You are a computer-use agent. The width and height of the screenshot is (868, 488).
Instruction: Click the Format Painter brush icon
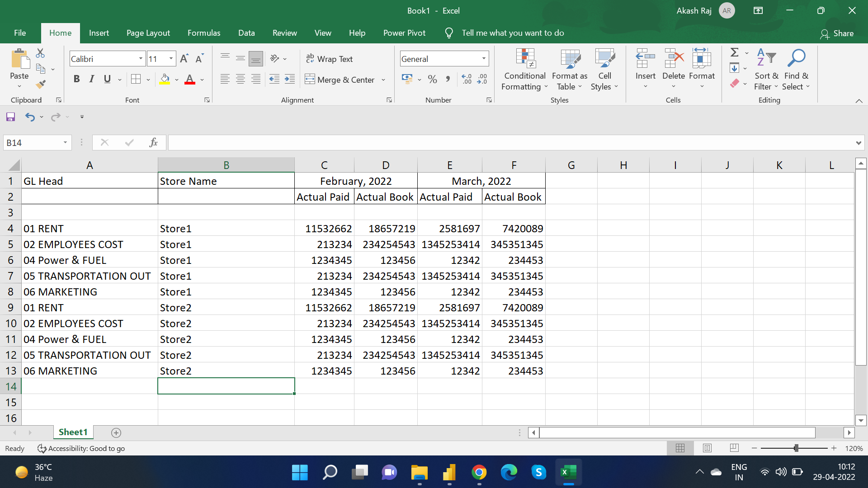pos(40,84)
